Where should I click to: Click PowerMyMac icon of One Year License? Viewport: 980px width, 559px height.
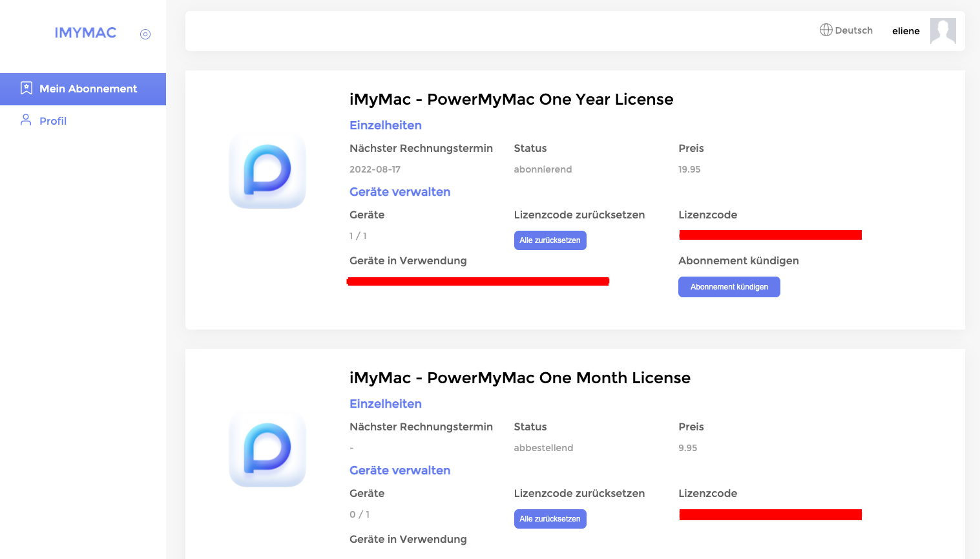pyautogui.click(x=267, y=171)
